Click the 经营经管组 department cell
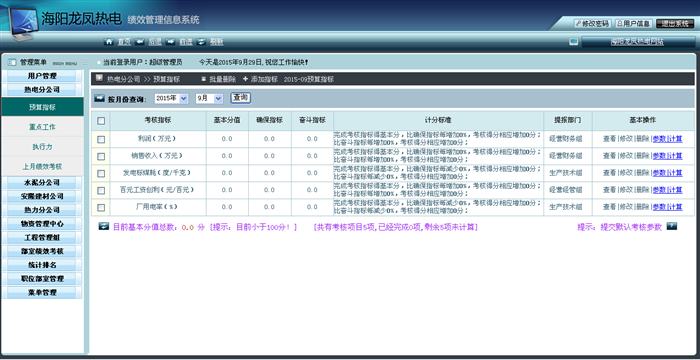The width and height of the screenshot is (700, 360). tap(566, 190)
